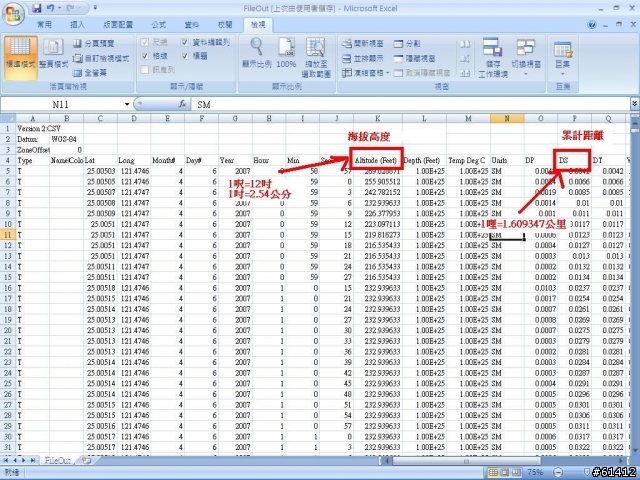
Task: Click cell A1 text 'Version 2:CSV'
Action: 39,129
